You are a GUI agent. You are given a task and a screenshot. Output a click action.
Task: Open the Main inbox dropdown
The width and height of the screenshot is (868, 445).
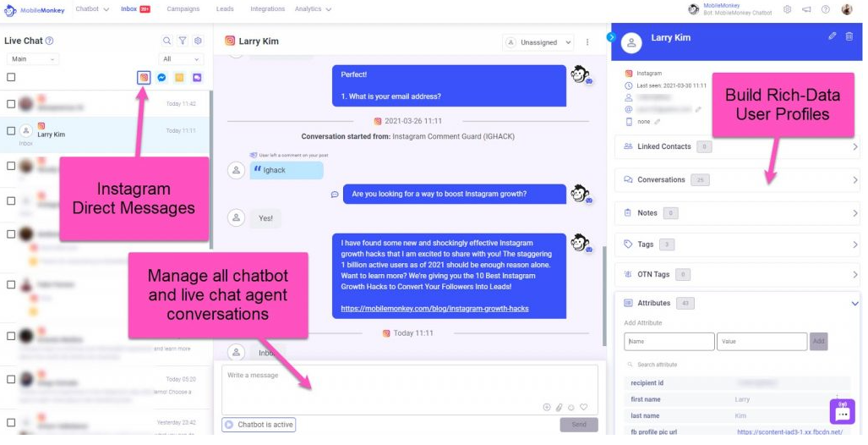32,59
